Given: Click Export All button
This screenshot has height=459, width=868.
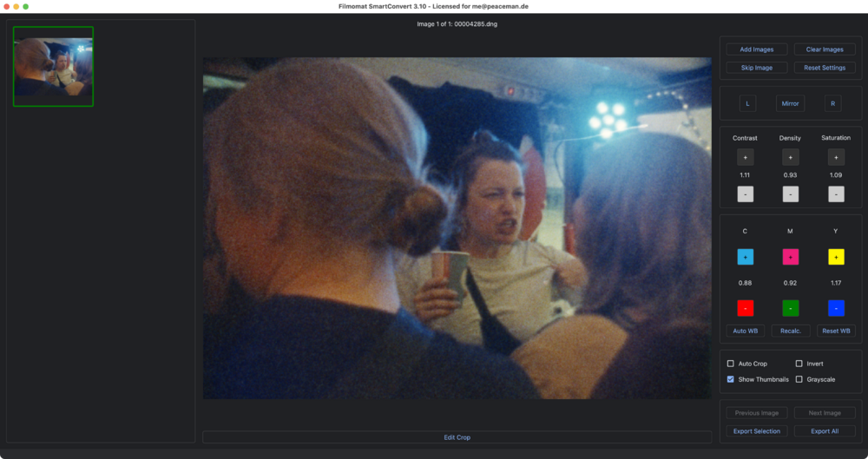Looking at the screenshot, I should (x=825, y=431).
